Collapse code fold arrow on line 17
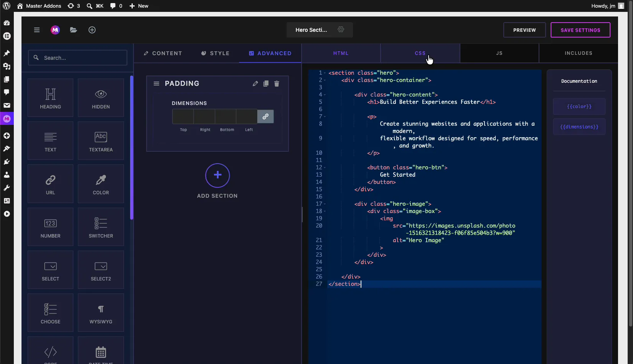The height and width of the screenshot is (364, 633). 325,204
